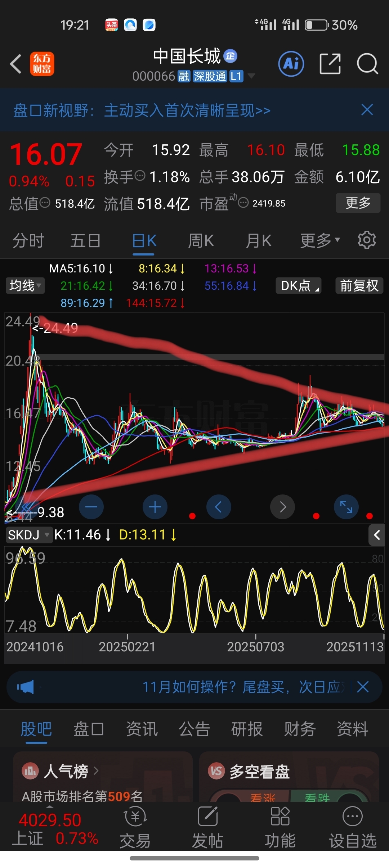Tap the 企 badge next to 中国长城

(x=230, y=56)
